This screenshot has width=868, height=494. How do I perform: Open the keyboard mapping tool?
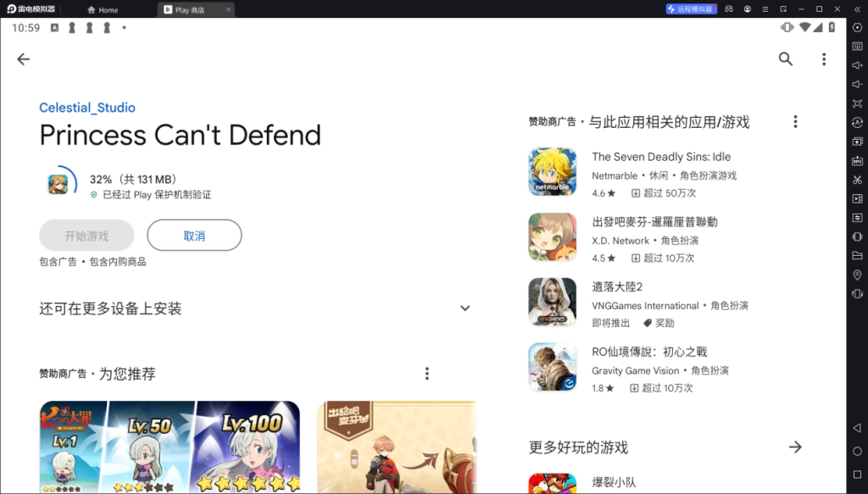(858, 47)
